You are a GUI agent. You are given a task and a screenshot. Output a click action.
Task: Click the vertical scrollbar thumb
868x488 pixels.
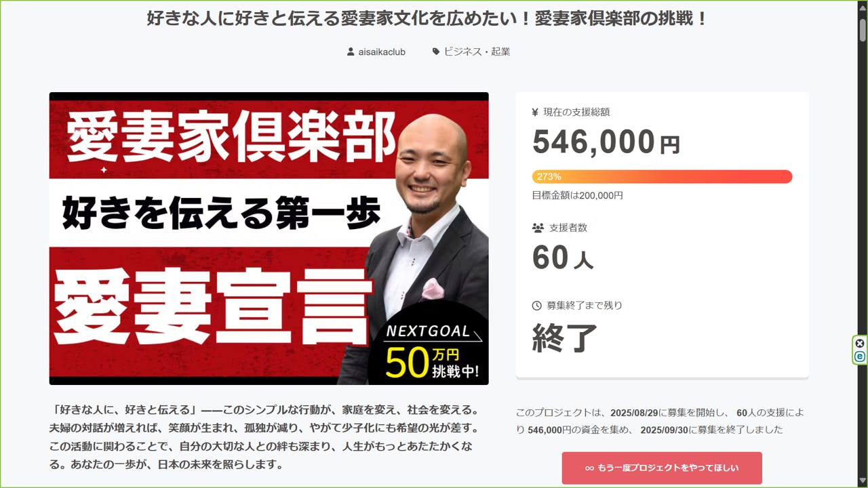click(863, 30)
